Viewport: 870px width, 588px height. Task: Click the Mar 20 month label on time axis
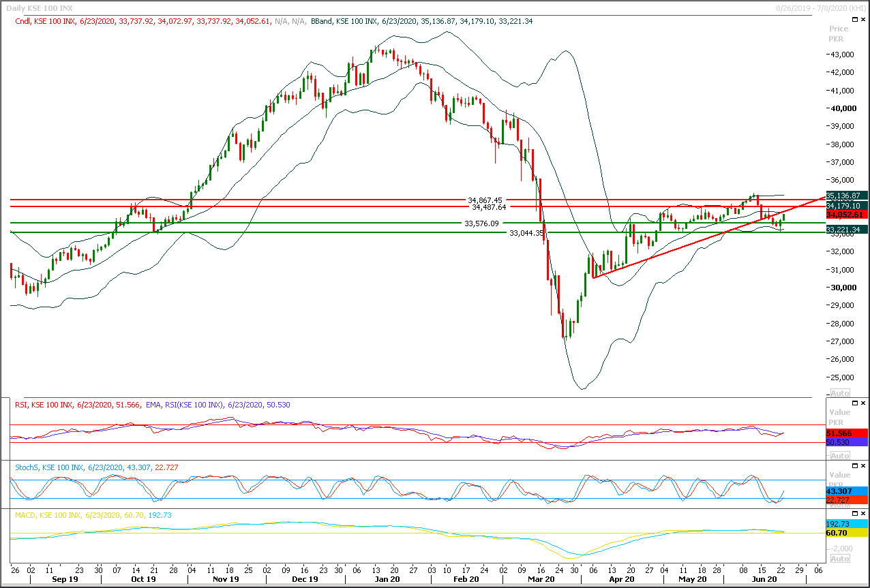[541, 579]
